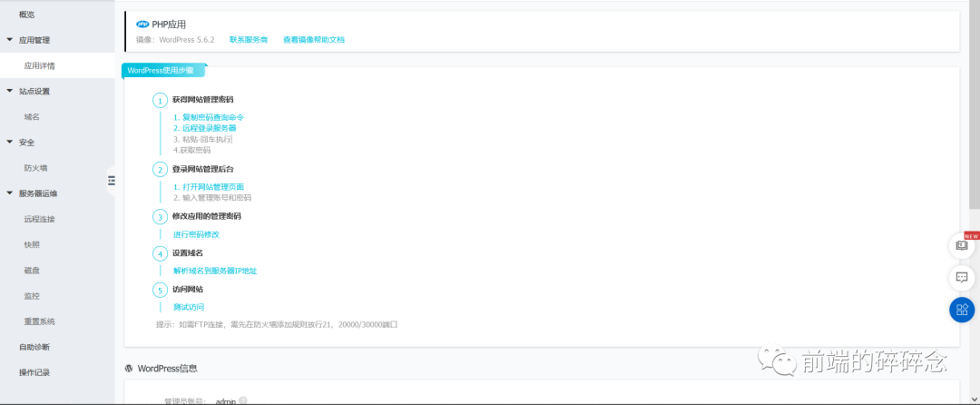
Task: Go to 域名 settings
Action: coord(32,117)
